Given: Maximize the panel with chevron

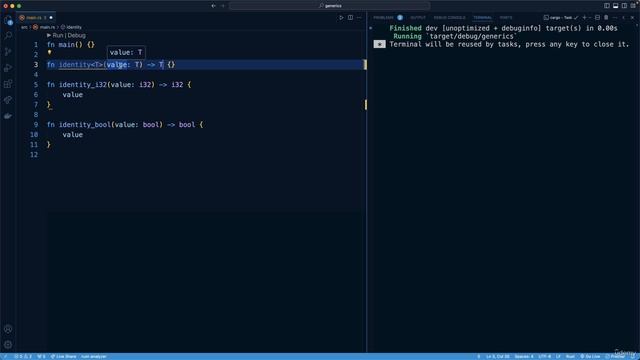Looking at the screenshot, I should coord(624,18).
